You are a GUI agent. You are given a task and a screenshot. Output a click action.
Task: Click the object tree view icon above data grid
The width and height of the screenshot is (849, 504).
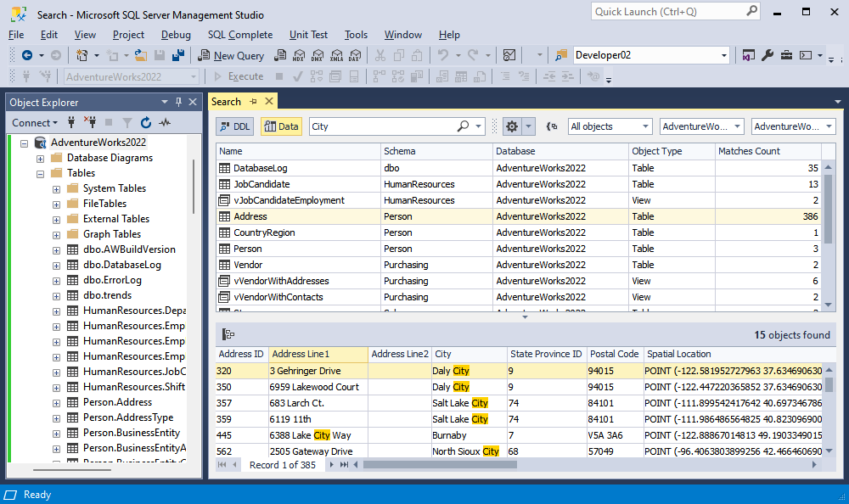pyautogui.click(x=228, y=334)
